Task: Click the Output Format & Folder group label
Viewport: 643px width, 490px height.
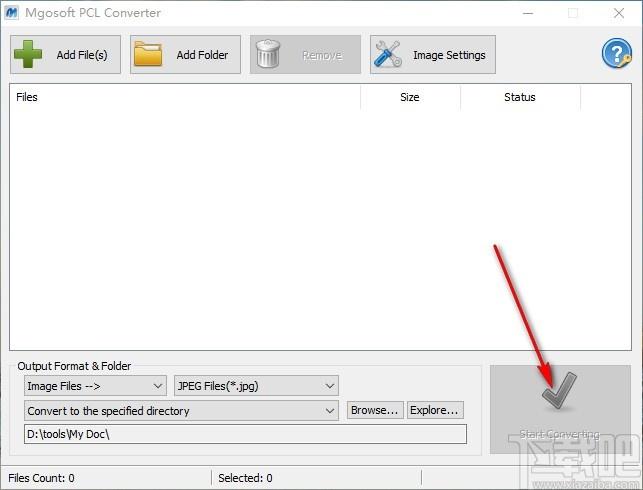Action: pyautogui.click(x=74, y=366)
